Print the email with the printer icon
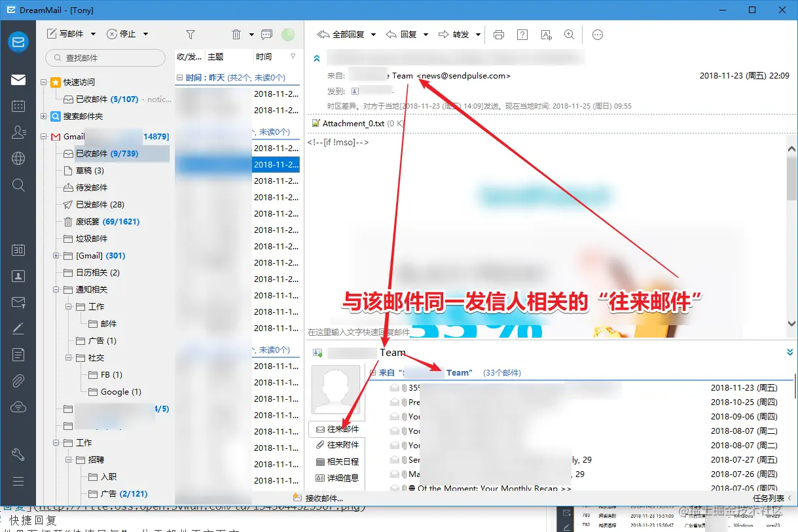 point(499,35)
